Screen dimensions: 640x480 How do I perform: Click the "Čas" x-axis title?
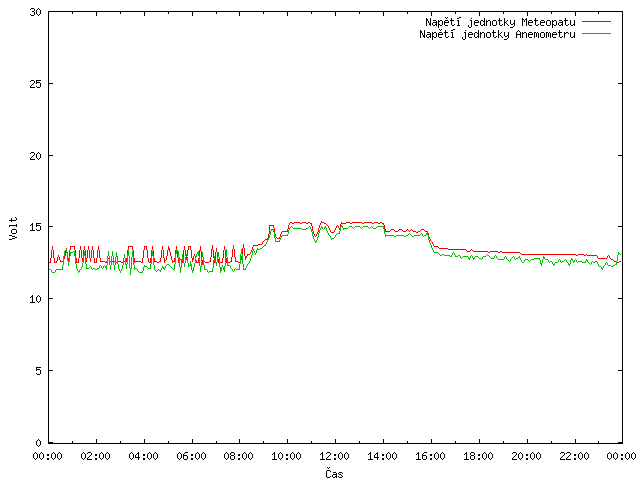tap(334, 473)
